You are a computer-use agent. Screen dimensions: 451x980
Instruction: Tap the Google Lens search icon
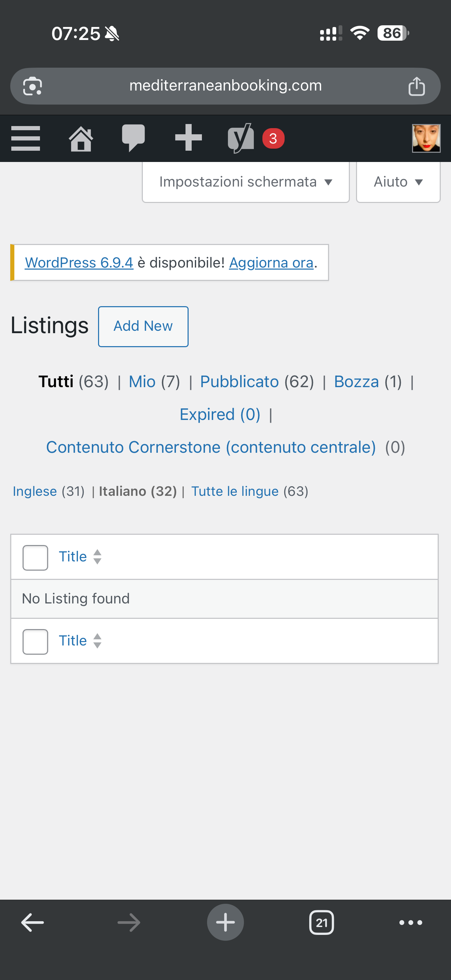pos(33,86)
